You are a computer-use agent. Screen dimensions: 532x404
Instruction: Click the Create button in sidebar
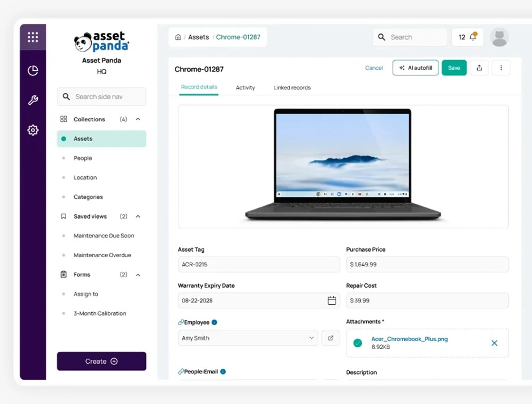point(101,361)
